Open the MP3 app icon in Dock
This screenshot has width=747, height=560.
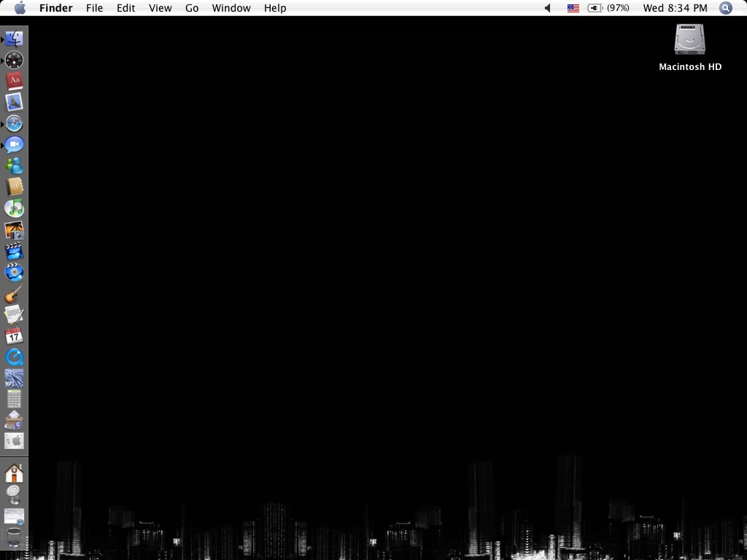15,378
